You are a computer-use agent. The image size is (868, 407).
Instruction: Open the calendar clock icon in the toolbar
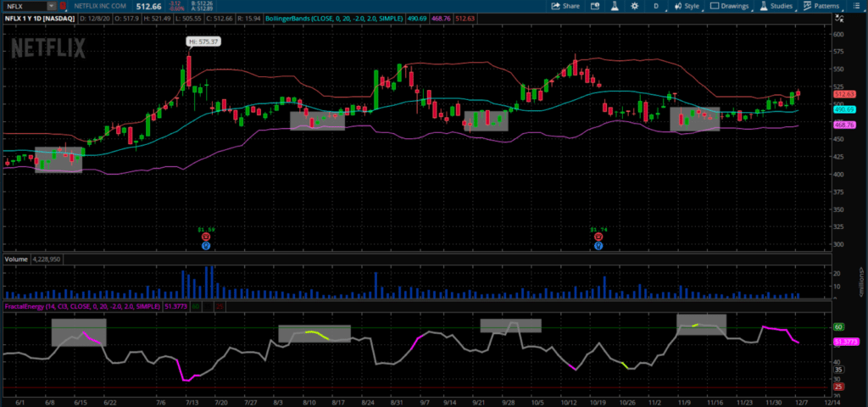point(595,6)
